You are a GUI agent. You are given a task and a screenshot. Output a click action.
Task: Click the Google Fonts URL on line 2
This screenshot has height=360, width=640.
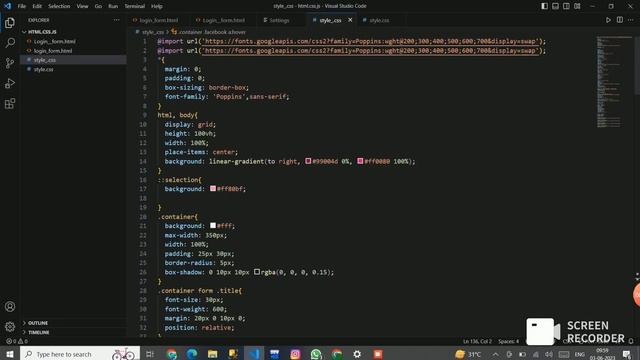pyautogui.click(x=370, y=51)
